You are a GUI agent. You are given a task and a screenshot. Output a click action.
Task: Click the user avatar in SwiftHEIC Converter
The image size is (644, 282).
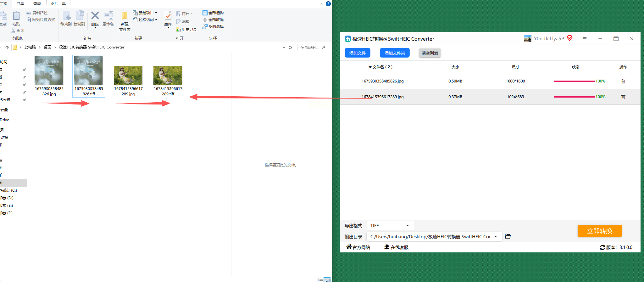pyautogui.click(x=528, y=39)
